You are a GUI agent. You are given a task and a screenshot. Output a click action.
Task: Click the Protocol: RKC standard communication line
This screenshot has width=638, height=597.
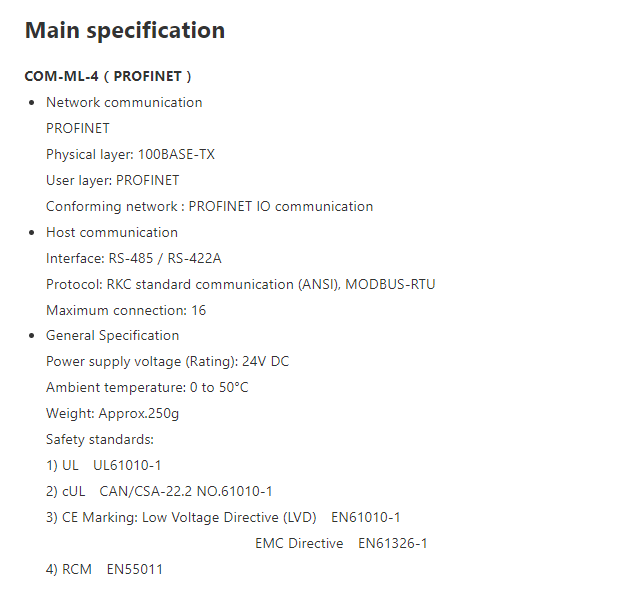pyautogui.click(x=240, y=284)
